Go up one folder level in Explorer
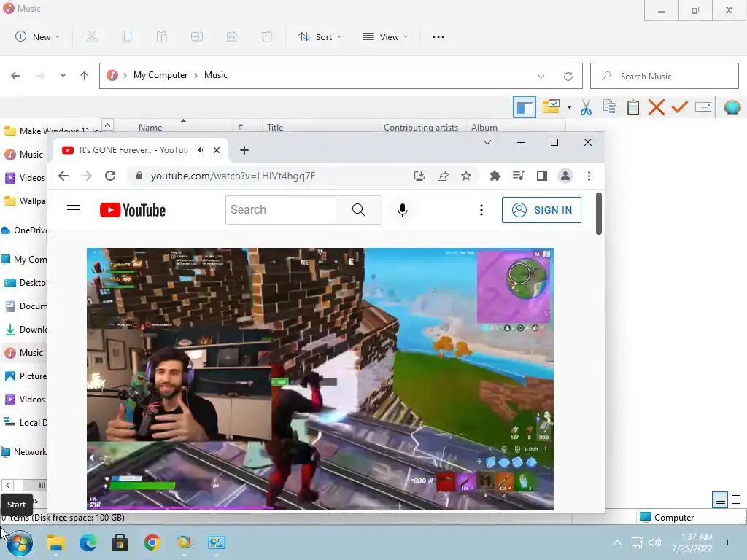Screen dimensions: 747x560 coord(85,76)
